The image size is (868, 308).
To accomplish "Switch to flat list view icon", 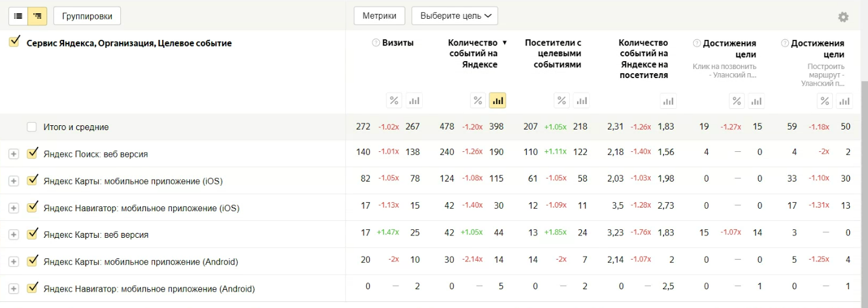I will click(18, 16).
